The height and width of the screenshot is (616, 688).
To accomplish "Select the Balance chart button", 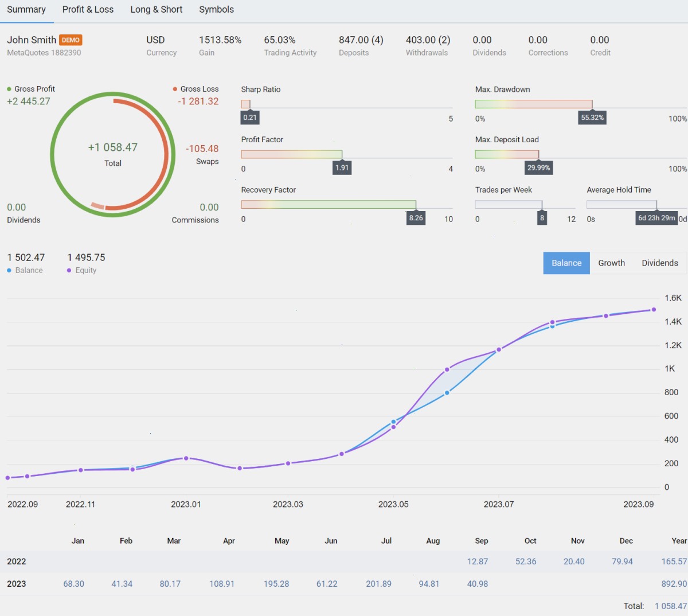I will [x=566, y=263].
